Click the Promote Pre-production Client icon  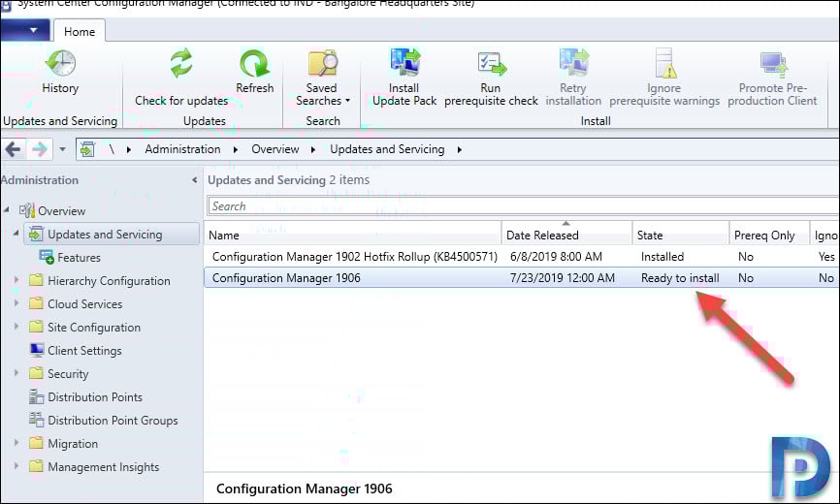(x=774, y=64)
